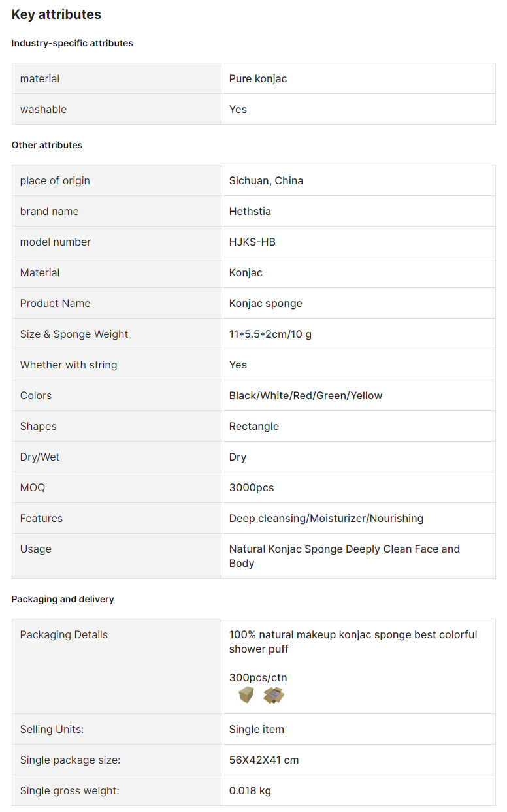Select the Industry-specific attributes subheading
Screen dimensions: 507x812
(73, 43)
